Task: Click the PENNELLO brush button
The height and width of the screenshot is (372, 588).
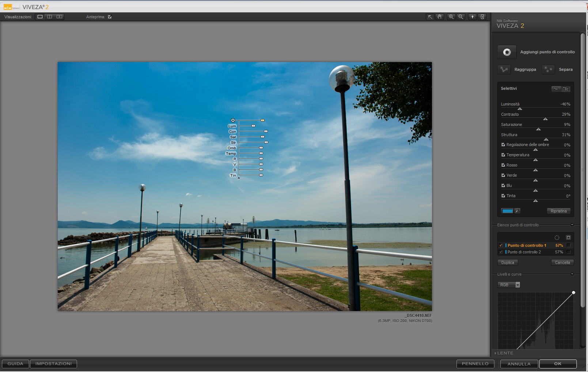Action: click(x=475, y=364)
